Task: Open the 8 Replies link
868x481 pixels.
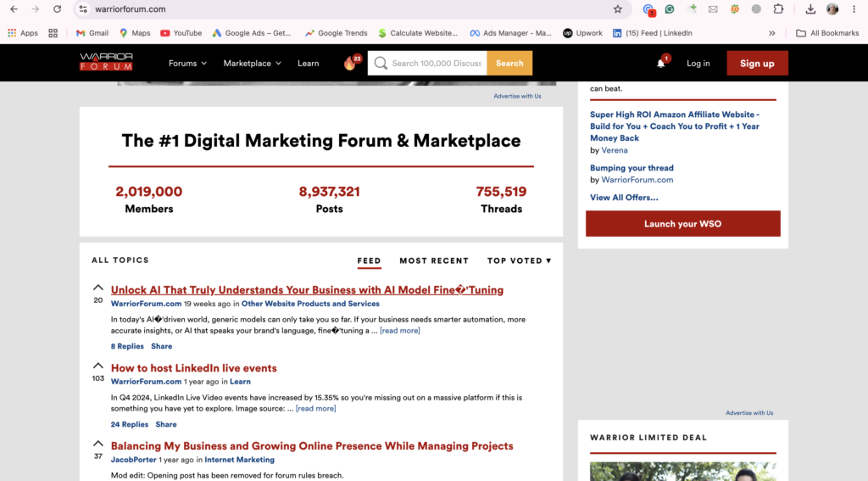Action: click(x=127, y=346)
